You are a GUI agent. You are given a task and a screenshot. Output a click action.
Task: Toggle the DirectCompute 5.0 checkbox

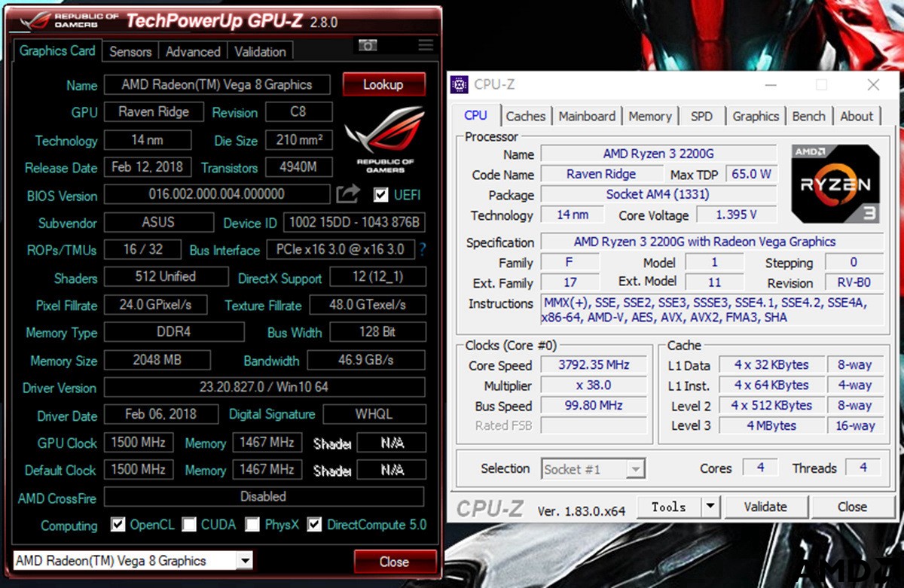(x=314, y=524)
